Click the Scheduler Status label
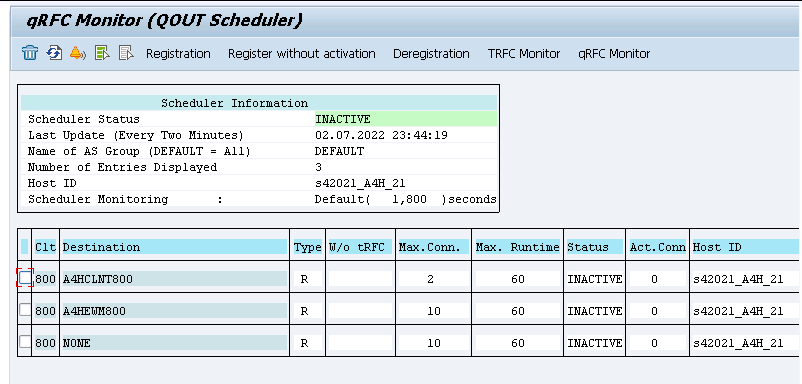 coord(84,119)
